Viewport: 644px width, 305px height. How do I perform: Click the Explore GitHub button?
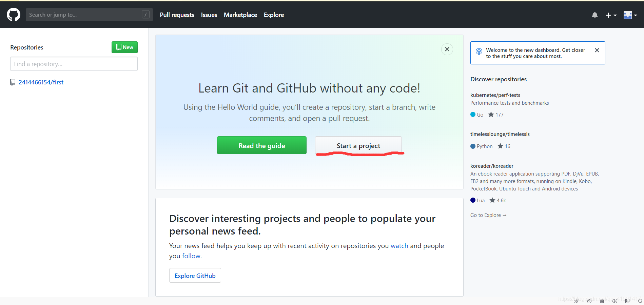[x=195, y=276]
